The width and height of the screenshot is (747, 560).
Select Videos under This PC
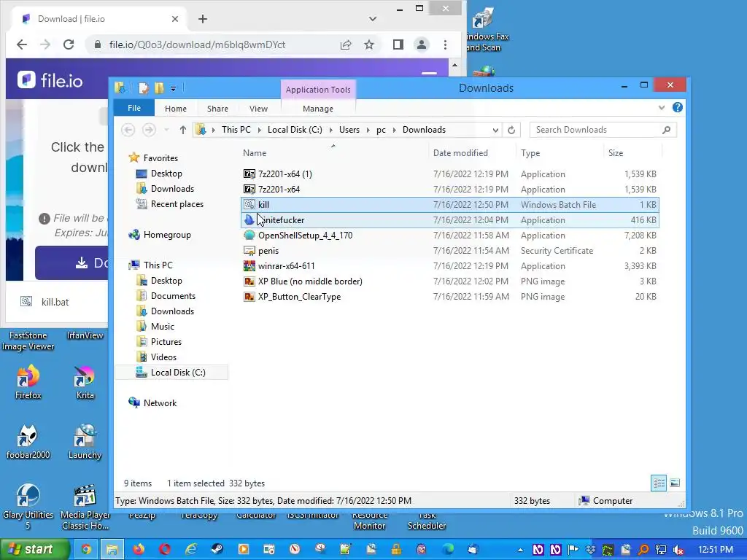point(163,357)
